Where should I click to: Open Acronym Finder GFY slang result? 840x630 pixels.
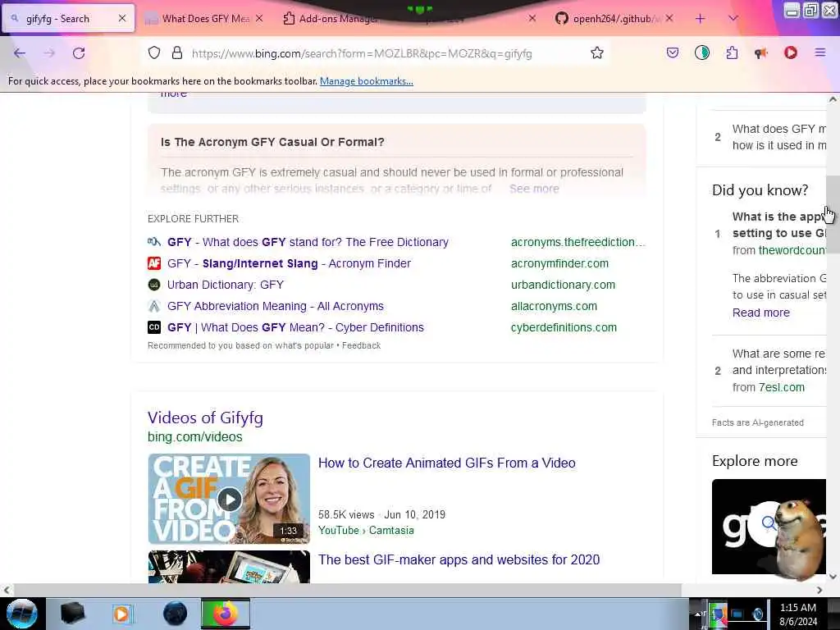pyautogui.click(x=290, y=263)
